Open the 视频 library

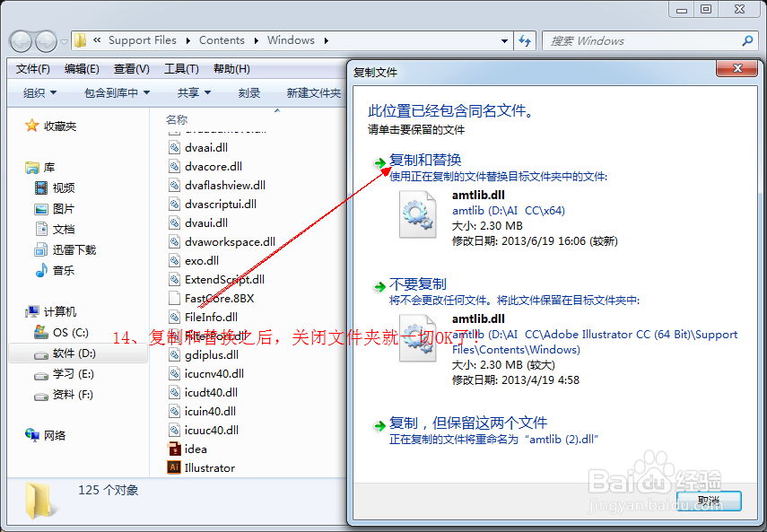tap(55, 188)
